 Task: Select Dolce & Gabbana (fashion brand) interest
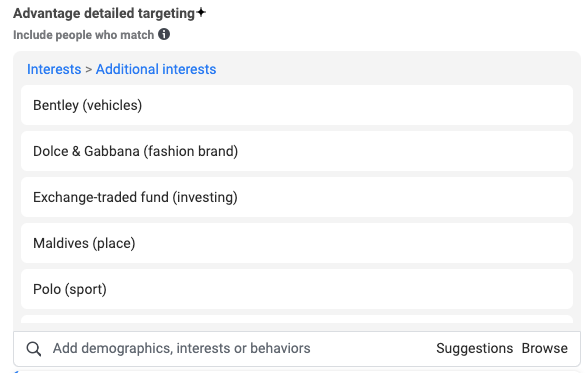pyautogui.click(x=297, y=151)
